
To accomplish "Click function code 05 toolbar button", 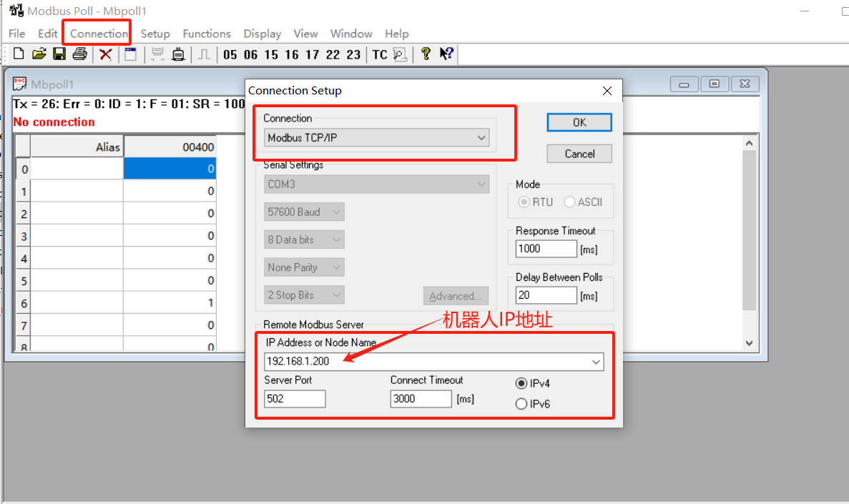I will (x=230, y=55).
